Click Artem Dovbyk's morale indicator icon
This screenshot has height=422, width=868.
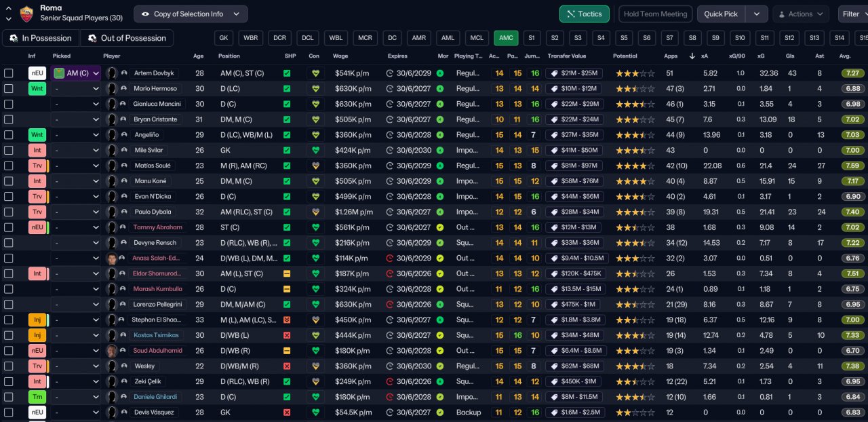440,73
